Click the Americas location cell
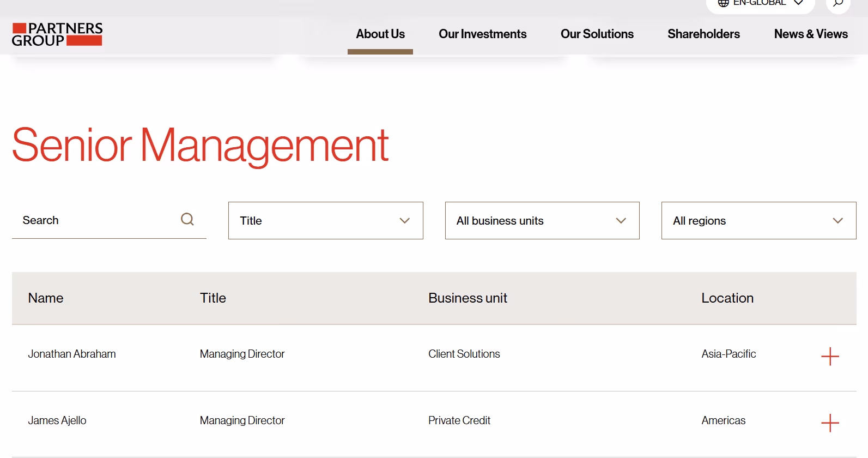This screenshot has width=868, height=458. tap(724, 420)
